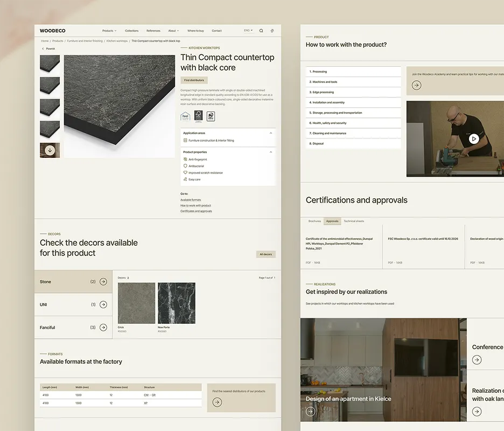The image size is (504, 431).
Task: Switch to the Approvals tab
Action: click(x=332, y=221)
